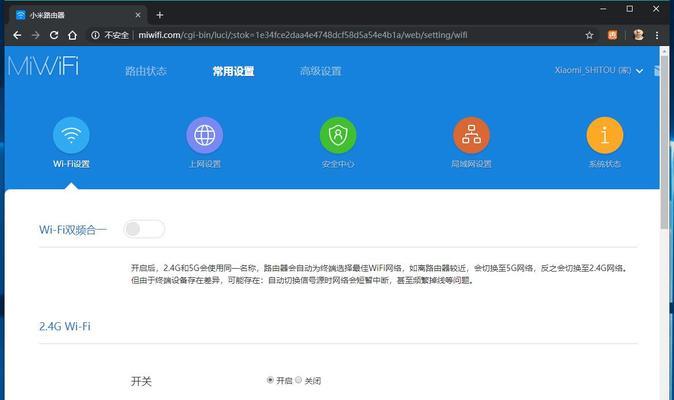Viewport: 674px width, 400px height.
Task: Open a new browser tab
Action: tap(159, 15)
